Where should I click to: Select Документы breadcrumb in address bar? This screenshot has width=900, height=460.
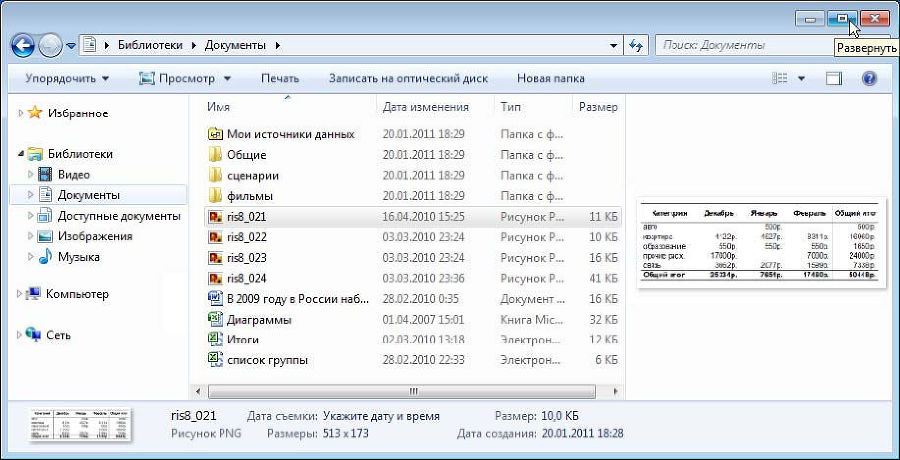point(235,45)
